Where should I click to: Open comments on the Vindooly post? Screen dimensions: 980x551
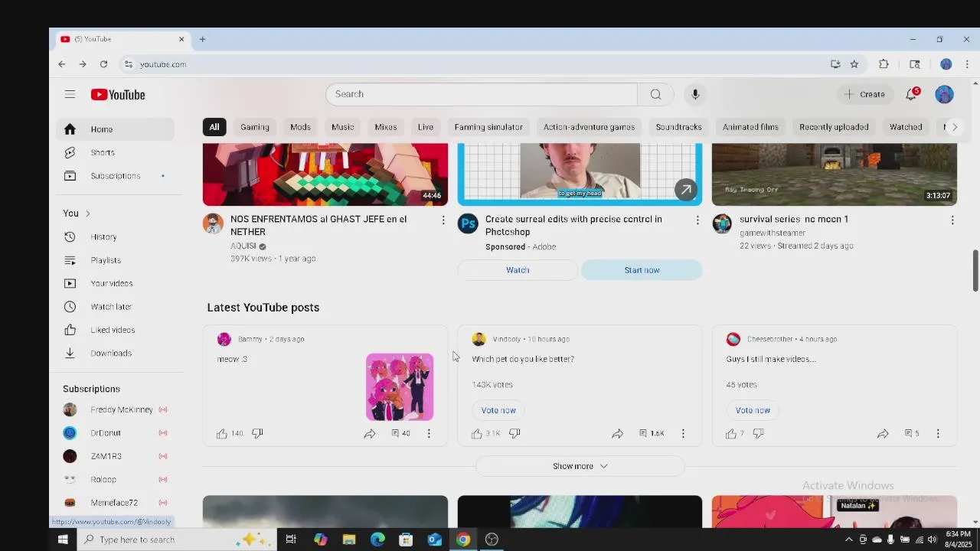[x=652, y=433]
